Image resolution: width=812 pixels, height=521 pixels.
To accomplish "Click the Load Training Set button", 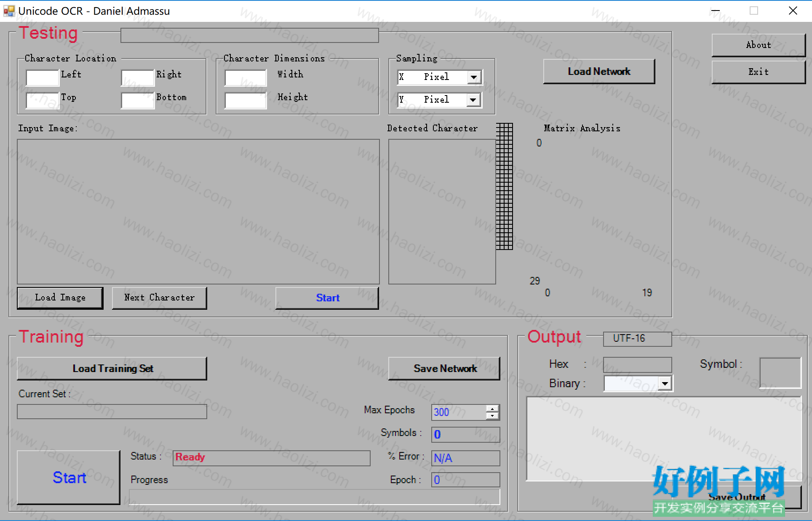I will (112, 369).
